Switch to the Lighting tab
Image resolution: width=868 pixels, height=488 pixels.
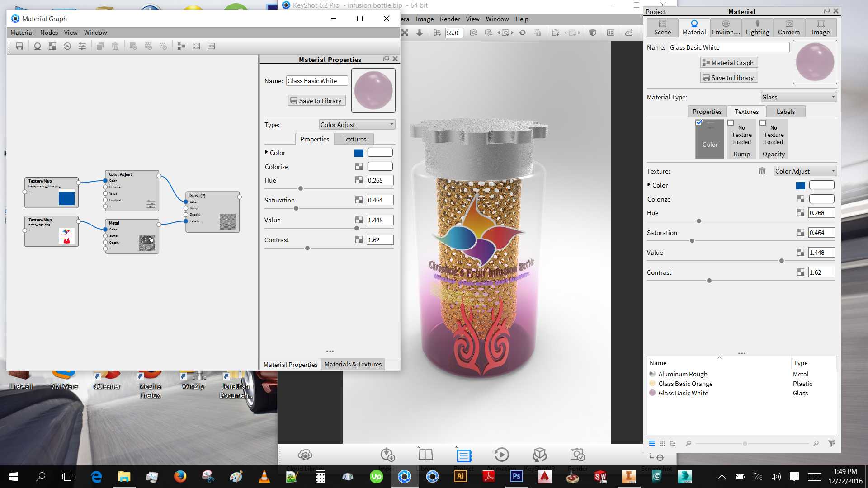tap(757, 28)
